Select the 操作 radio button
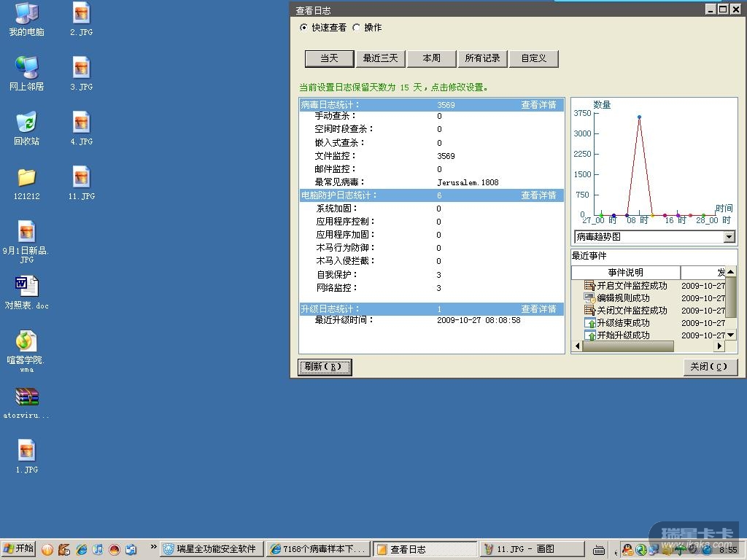 [356, 28]
